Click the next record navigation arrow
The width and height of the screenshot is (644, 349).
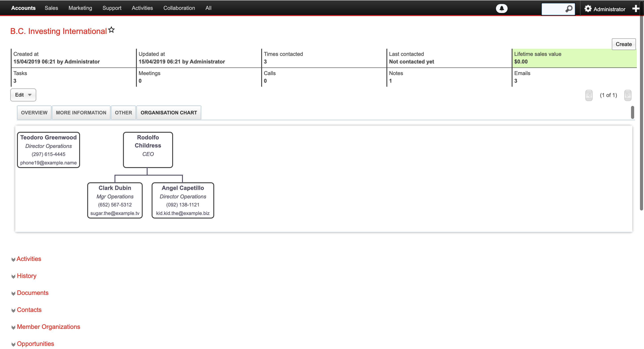pyautogui.click(x=628, y=95)
